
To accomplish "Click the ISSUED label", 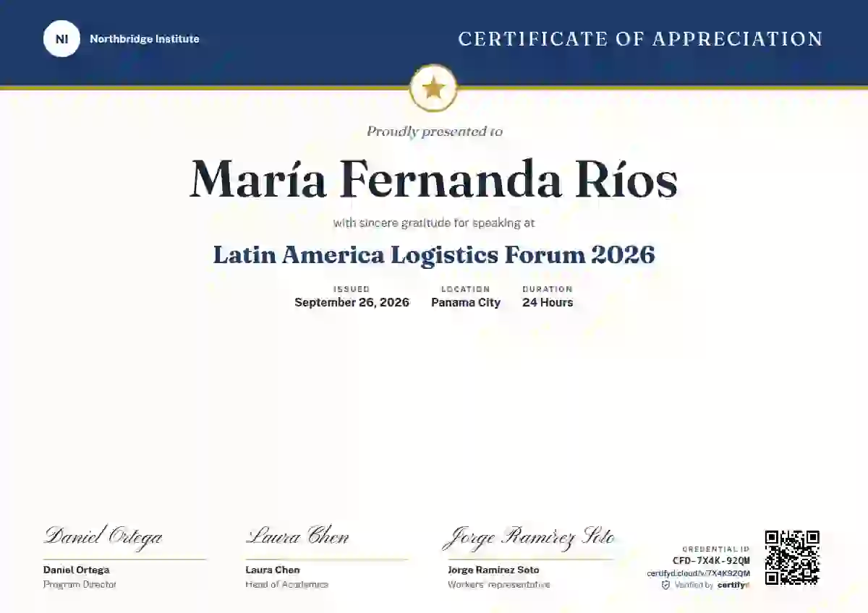I will point(352,289).
